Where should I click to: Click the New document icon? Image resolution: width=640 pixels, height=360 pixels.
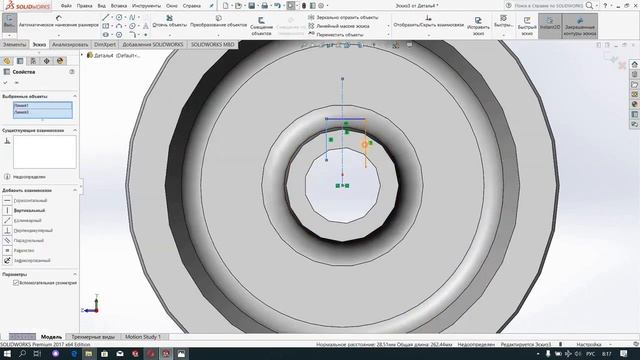pyautogui.click(x=225, y=6)
